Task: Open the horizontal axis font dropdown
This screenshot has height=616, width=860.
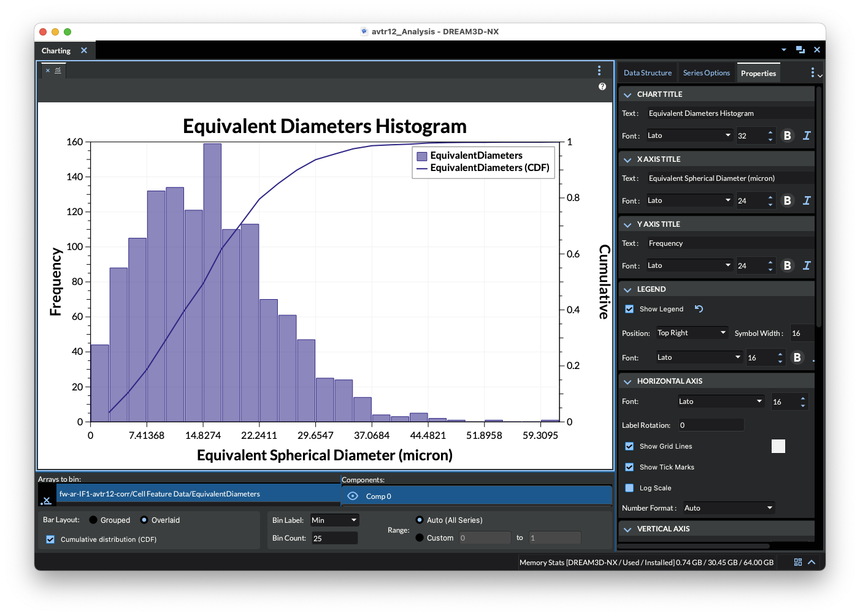Action: point(720,401)
